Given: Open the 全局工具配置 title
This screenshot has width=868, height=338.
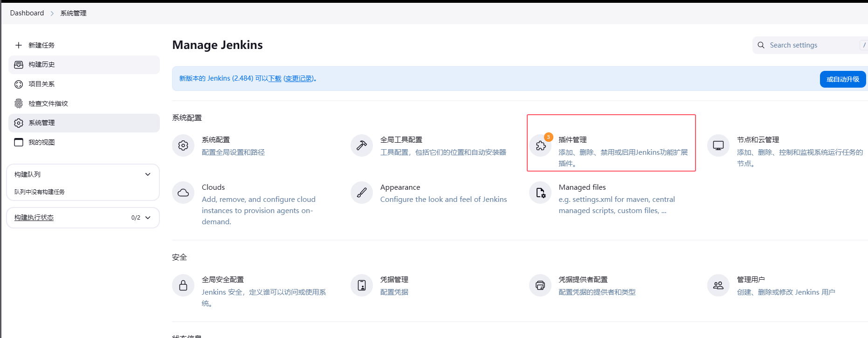Looking at the screenshot, I should point(401,140).
